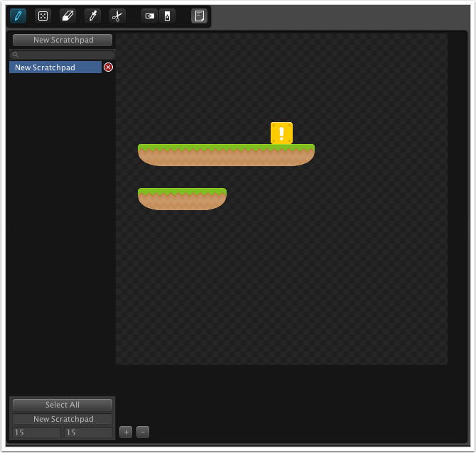476x453 pixels.
Task: Click the top New Scratchpad button
Action: [x=63, y=40]
